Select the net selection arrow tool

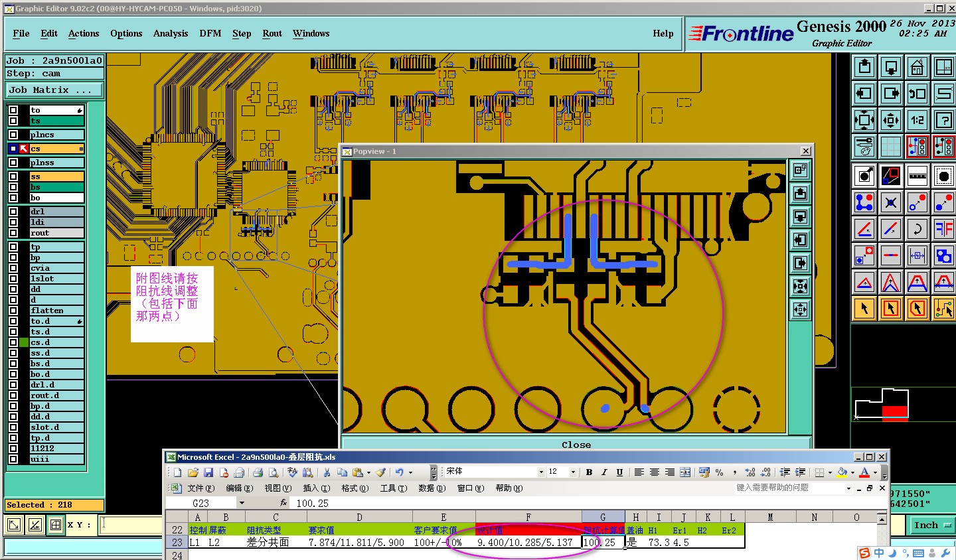click(943, 309)
